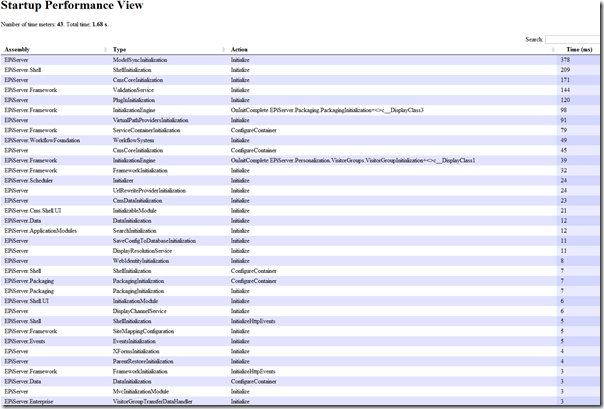Select the InitializableModule type cell
This screenshot has height=409, width=604.
(135, 211)
